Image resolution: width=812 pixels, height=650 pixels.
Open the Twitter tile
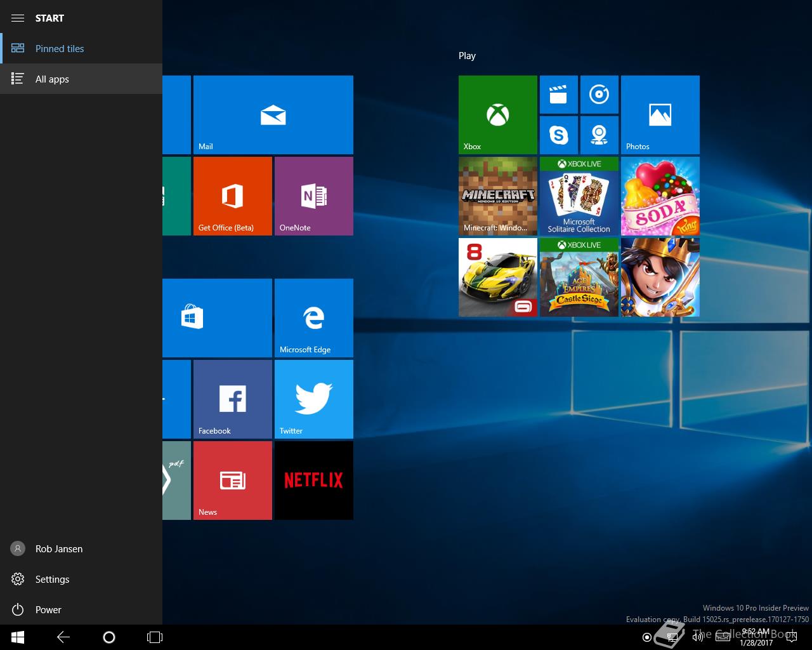[x=313, y=399]
